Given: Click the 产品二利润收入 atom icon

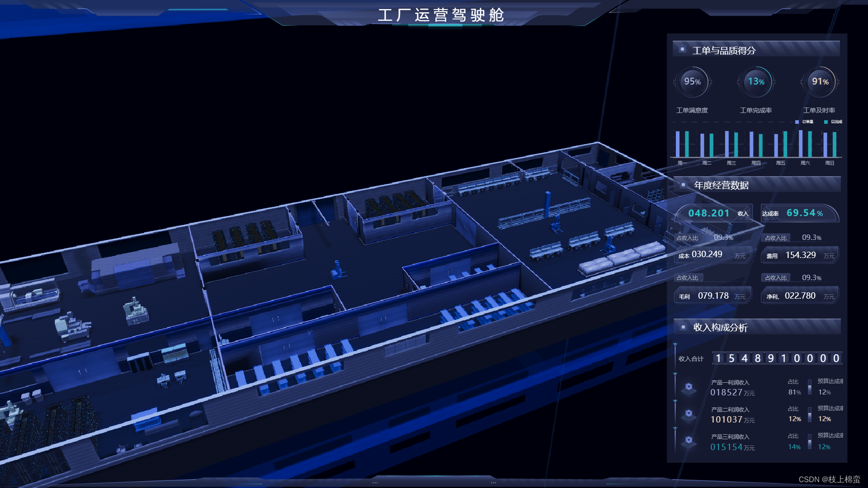Looking at the screenshot, I should click(689, 414).
